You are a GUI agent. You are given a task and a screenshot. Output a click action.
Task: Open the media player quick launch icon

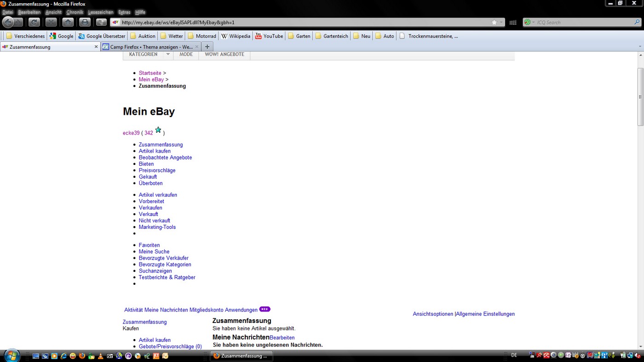[x=54, y=356]
